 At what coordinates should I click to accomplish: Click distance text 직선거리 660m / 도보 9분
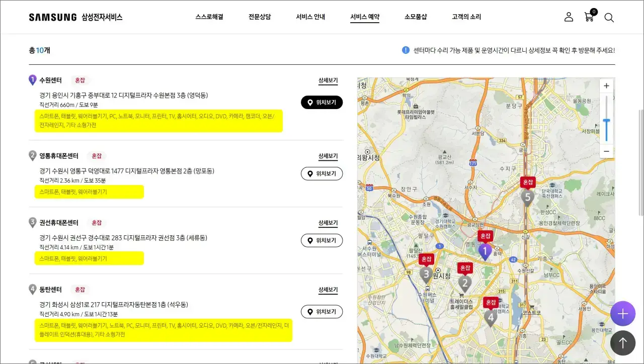click(x=68, y=105)
